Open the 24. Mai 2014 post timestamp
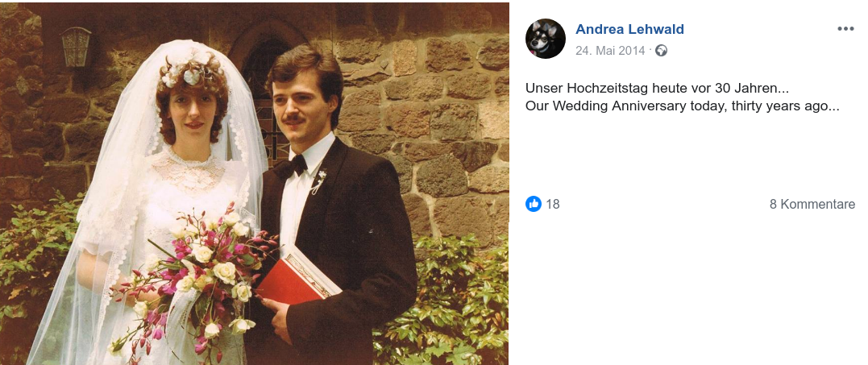This screenshot has height=365, width=868. coord(610,50)
